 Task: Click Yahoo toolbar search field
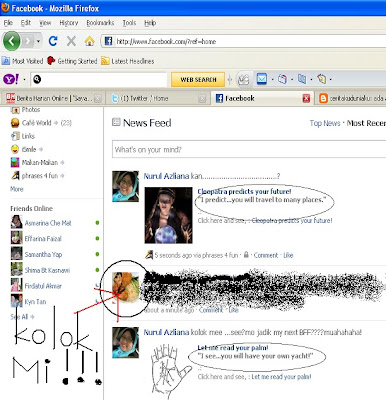99,79
